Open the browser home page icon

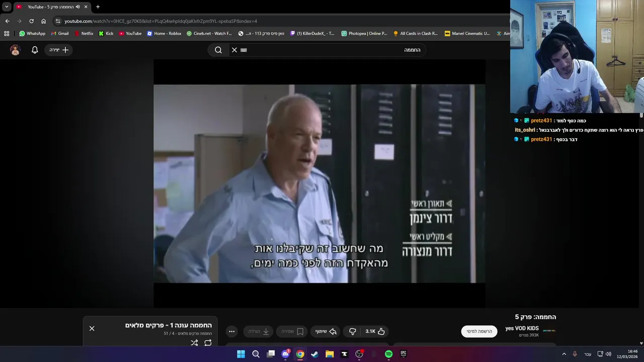pyautogui.click(x=44, y=21)
